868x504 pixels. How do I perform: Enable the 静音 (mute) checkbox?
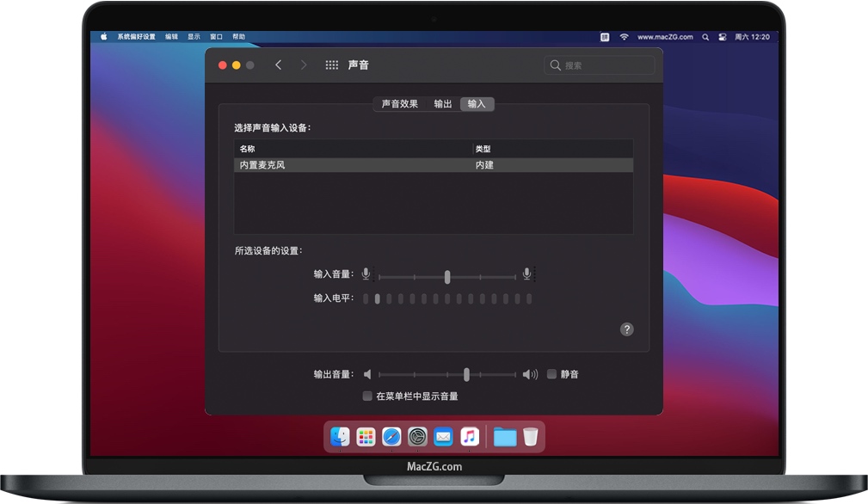(x=551, y=373)
